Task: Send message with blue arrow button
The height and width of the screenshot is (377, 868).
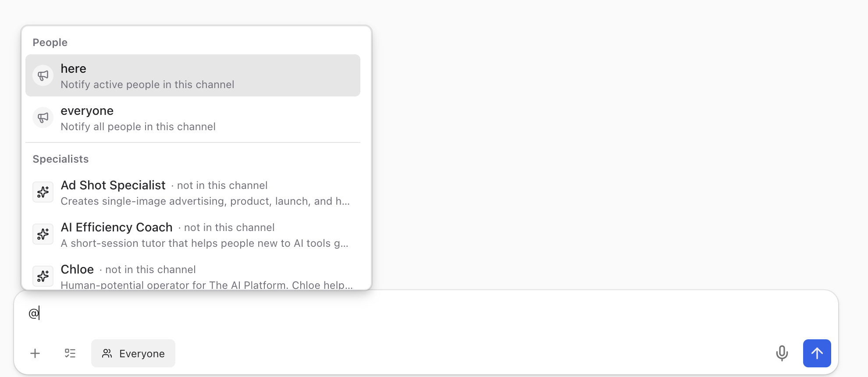Action: point(817,353)
